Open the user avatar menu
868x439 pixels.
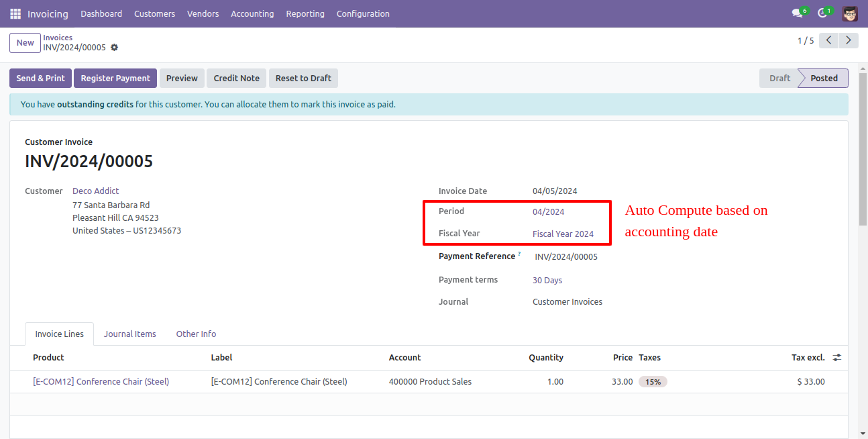click(850, 13)
